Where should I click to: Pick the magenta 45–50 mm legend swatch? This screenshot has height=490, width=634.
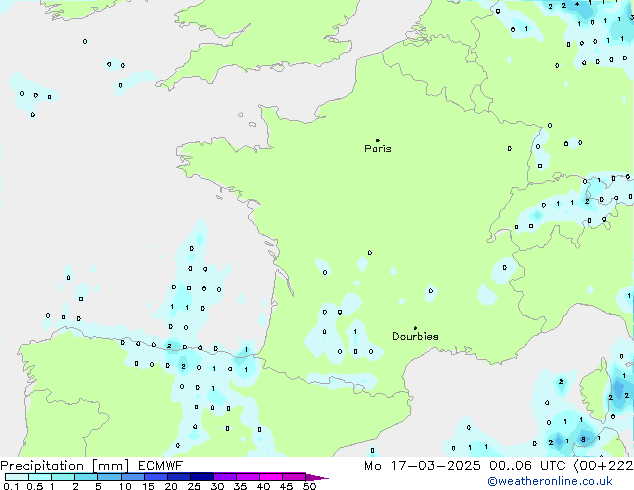(295, 478)
